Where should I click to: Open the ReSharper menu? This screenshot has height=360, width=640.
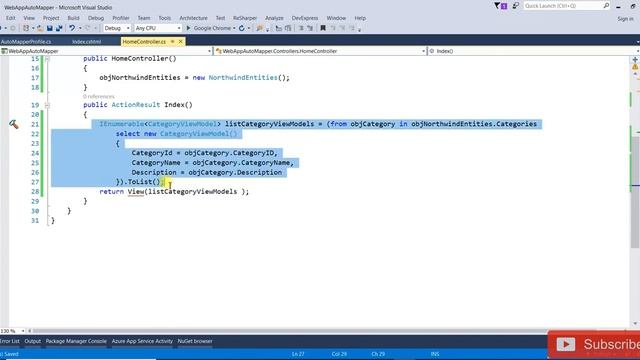[245, 18]
